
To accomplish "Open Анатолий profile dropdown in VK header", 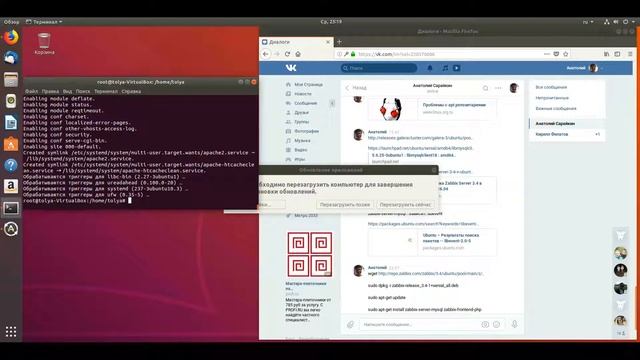I will [584, 68].
